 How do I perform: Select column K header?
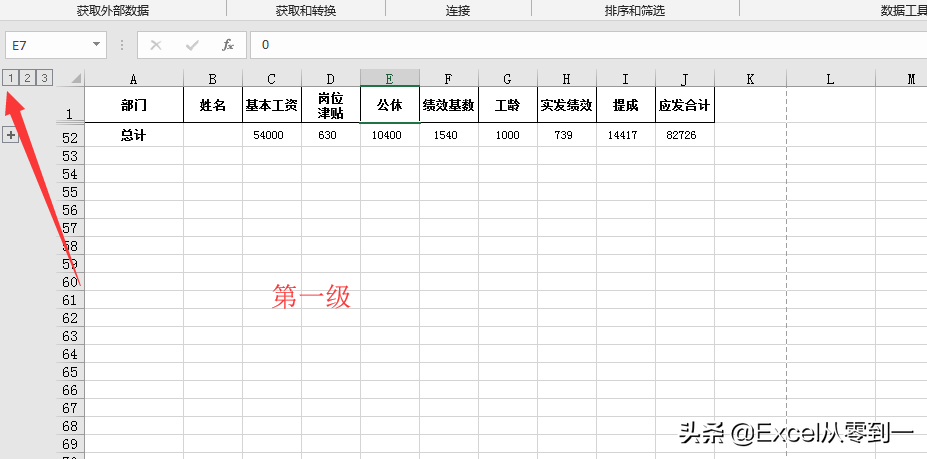[x=750, y=79]
